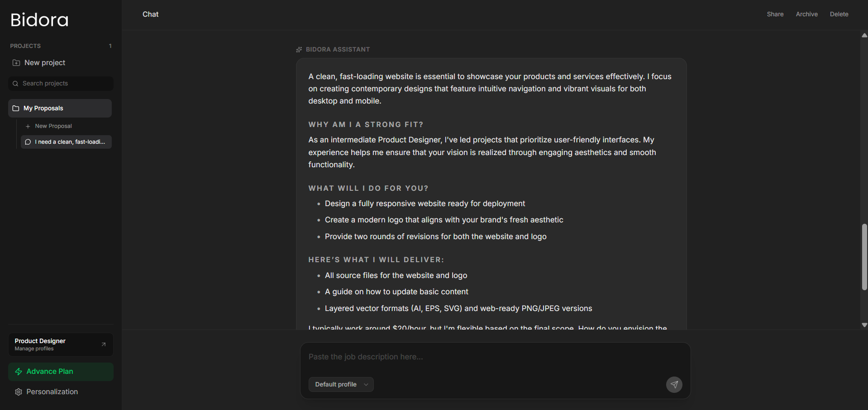Image resolution: width=868 pixels, height=410 pixels.
Task: Click the chat bubble icon of saved proposal
Action: click(x=28, y=142)
